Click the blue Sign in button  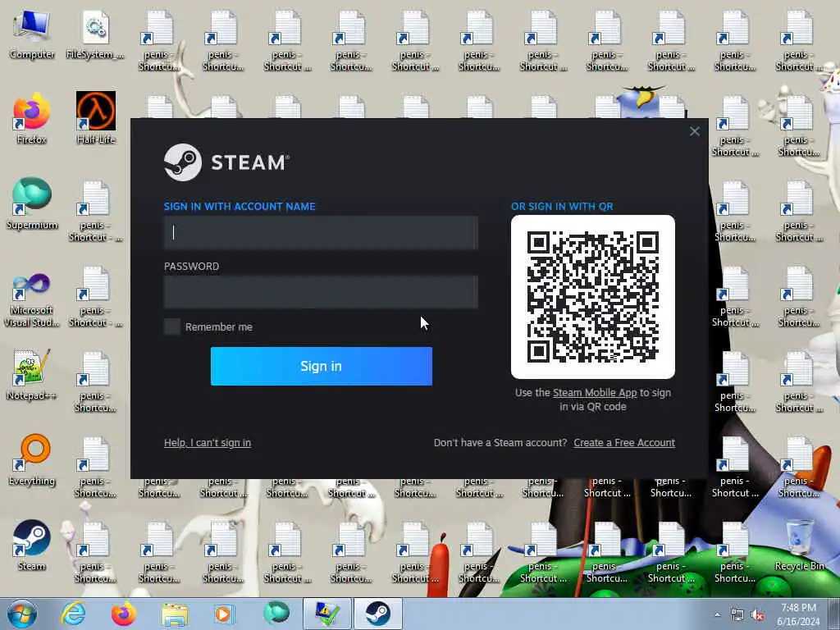click(x=322, y=366)
